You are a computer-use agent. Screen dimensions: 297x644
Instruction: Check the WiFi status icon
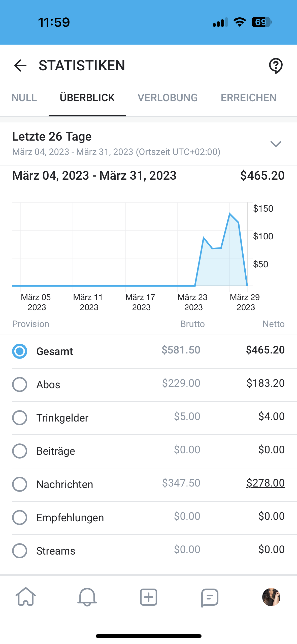[240, 22]
